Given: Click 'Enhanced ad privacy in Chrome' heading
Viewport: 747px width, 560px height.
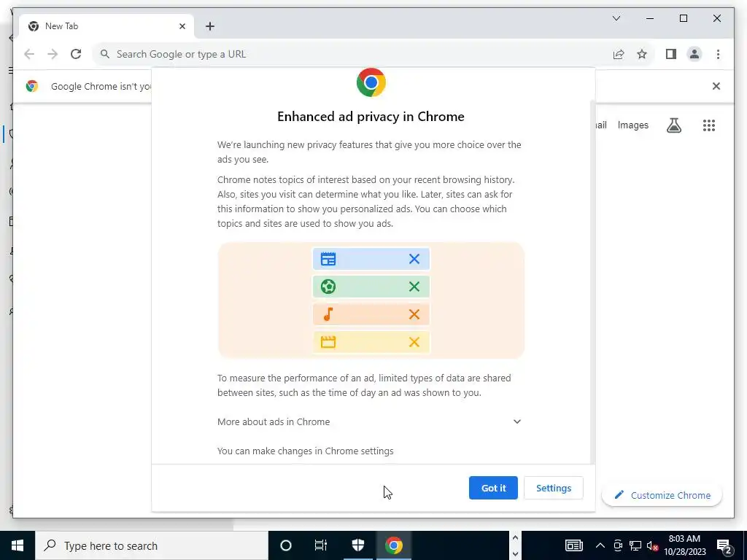Looking at the screenshot, I should point(371,117).
